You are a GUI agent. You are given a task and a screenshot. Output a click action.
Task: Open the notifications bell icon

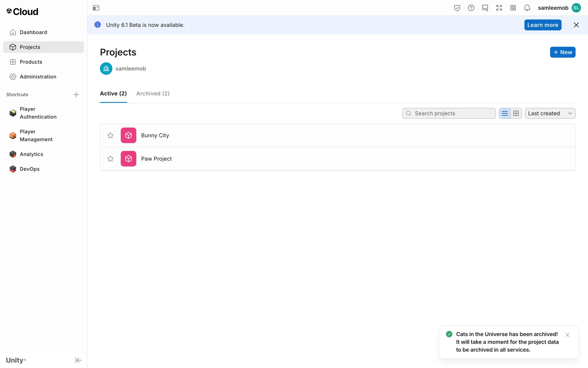click(527, 8)
